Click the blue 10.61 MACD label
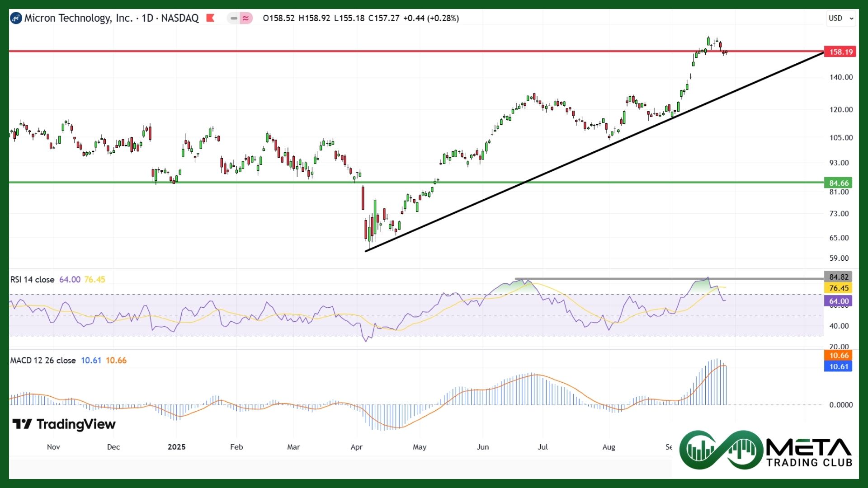Viewport: 868px width, 488px height. click(x=839, y=366)
